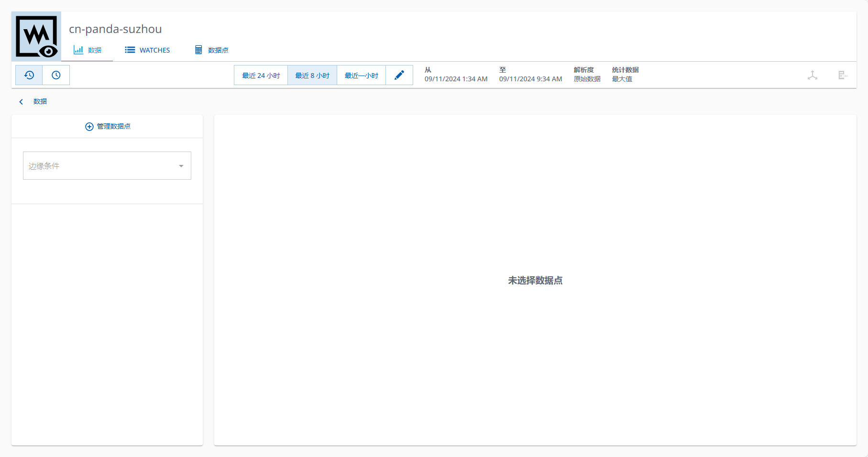This screenshot has width=868, height=457.
Task: Open the 边缘条件 dropdown
Action: pos(107,165)
